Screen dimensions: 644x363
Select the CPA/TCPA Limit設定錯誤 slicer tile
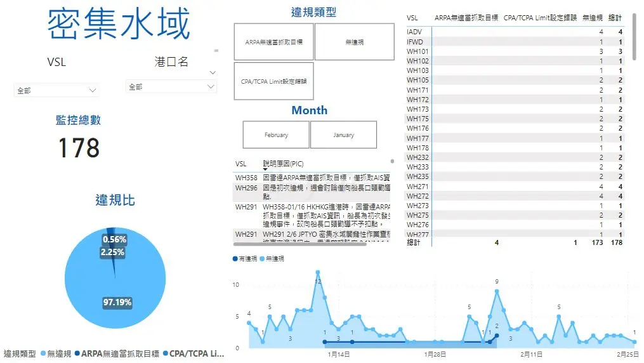(x=274, y=81)
